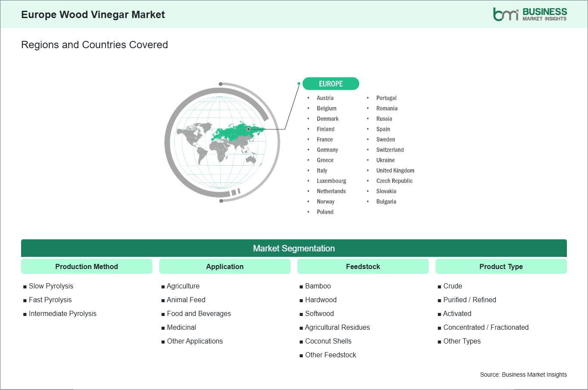Click 'Netherlands' in the country list
588x390 pixels.
331,191
